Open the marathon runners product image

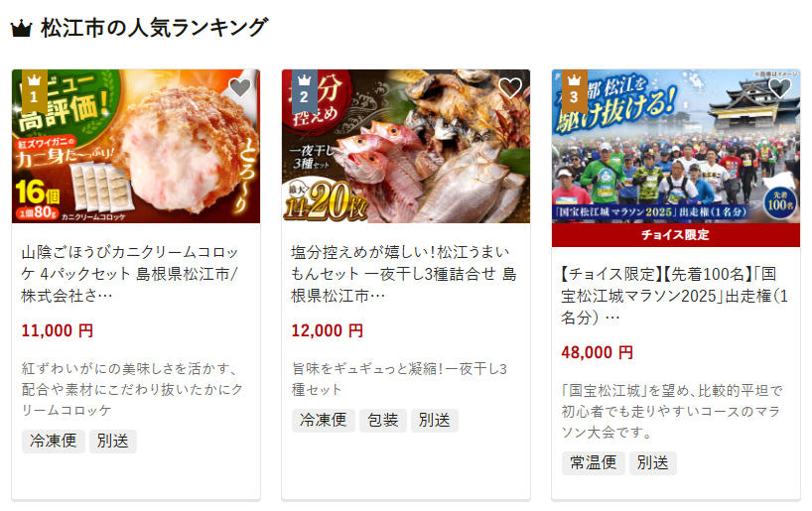[x=676, y=146]
